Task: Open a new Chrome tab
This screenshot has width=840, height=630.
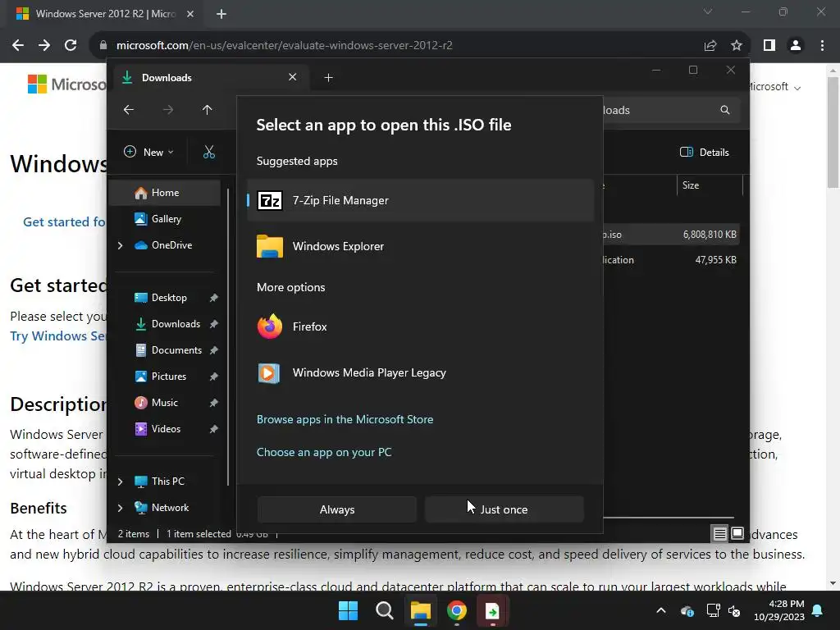Action: click(221, 14)
